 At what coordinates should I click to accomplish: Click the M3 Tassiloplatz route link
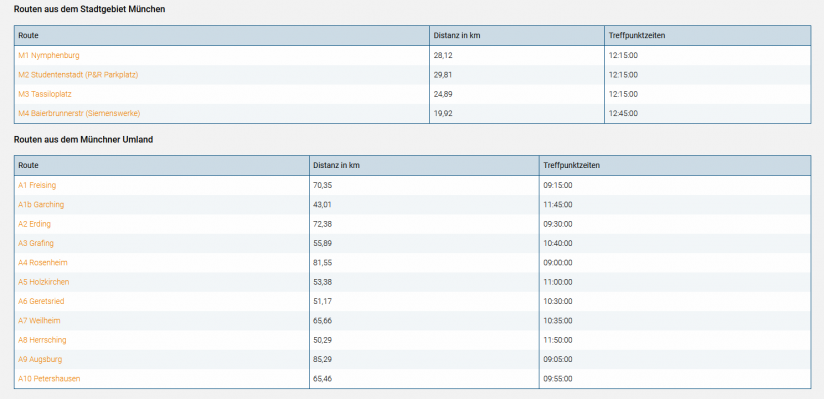45,94
